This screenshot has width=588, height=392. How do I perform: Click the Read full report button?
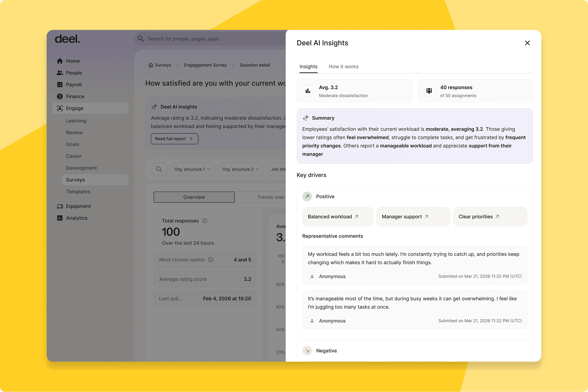pyautogui.click(x=175, y=139)
